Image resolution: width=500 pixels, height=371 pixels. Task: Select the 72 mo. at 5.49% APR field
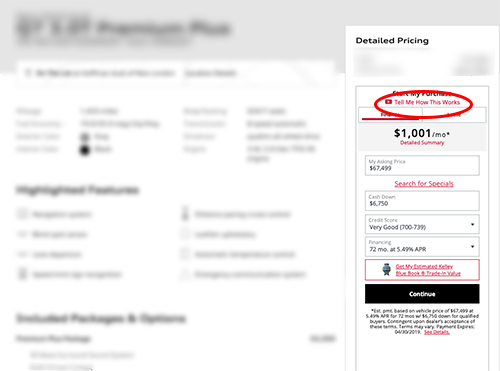click(x=422, y=247)
